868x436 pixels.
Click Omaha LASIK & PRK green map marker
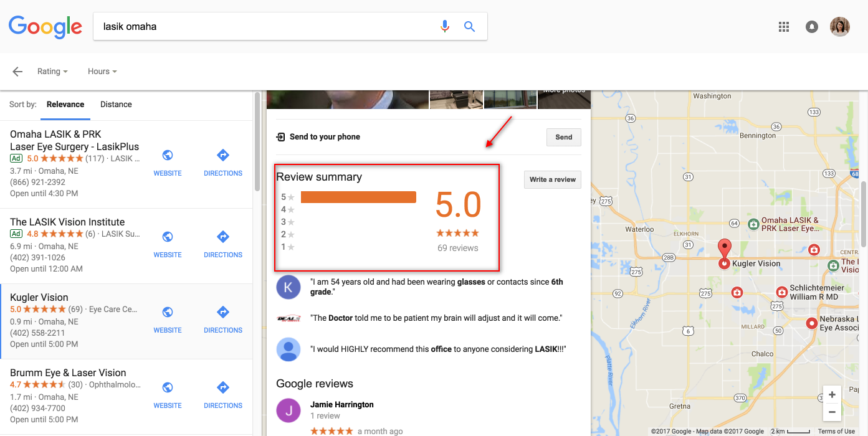[753, 224]
